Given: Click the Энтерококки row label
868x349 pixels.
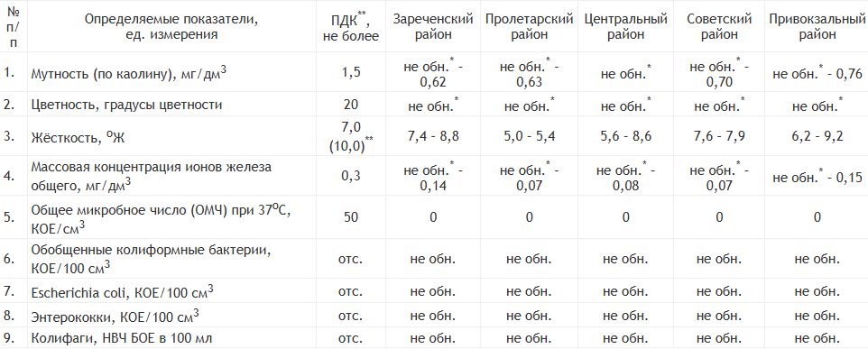Looking at the screenshot, I should point(115,317).
